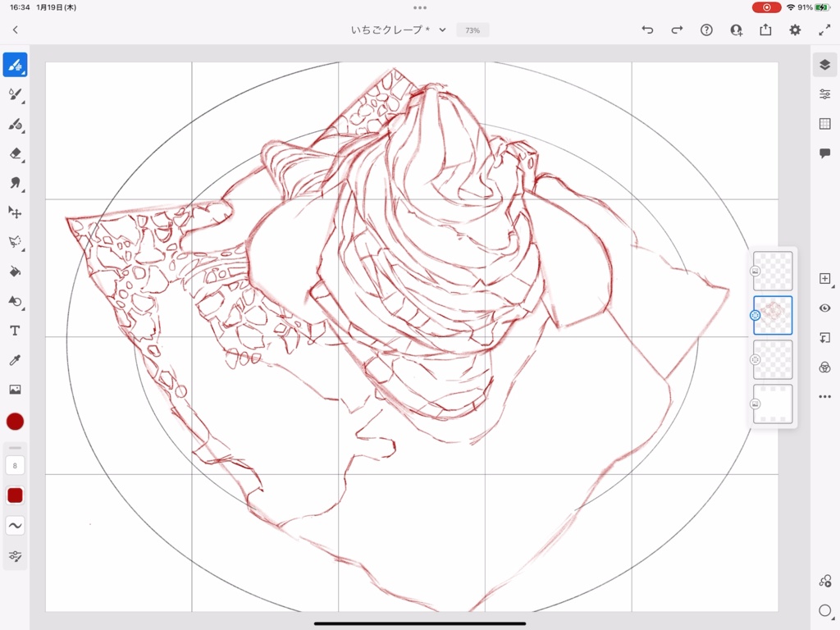Image resolution: width=840 pixels, height=630 pixels.
Task: Redo the last undone action
Action: click(677, 30)
